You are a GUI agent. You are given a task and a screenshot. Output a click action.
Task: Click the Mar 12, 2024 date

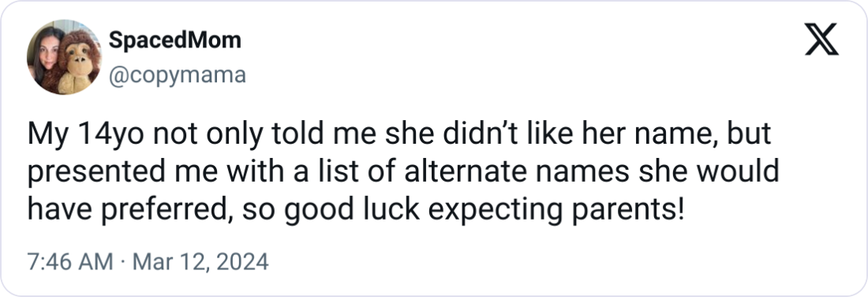pos(201,261)
